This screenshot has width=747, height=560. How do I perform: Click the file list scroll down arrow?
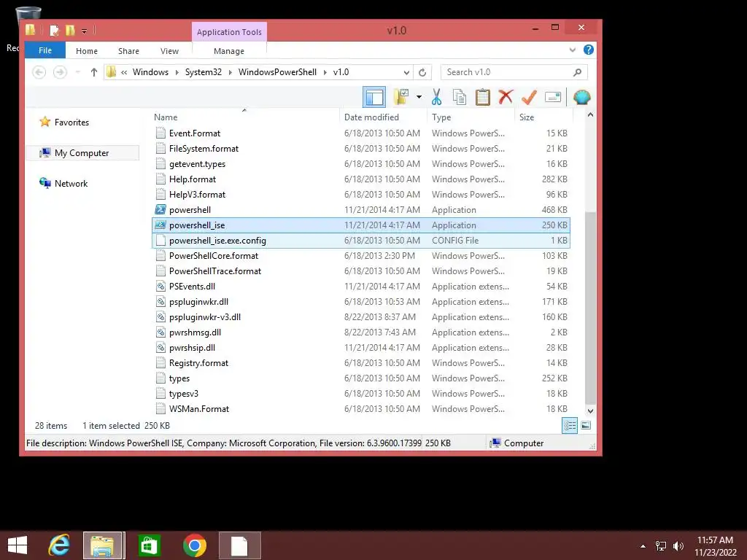coord(590,411)
